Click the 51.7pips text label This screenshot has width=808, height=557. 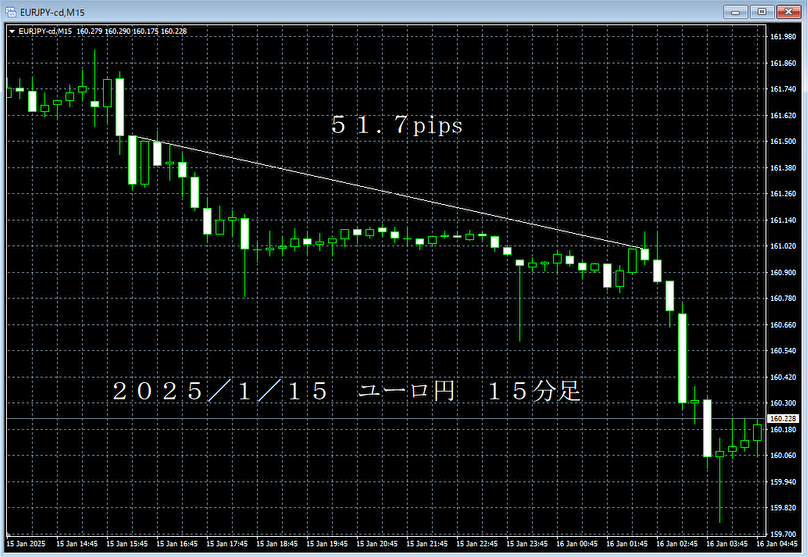397,125
